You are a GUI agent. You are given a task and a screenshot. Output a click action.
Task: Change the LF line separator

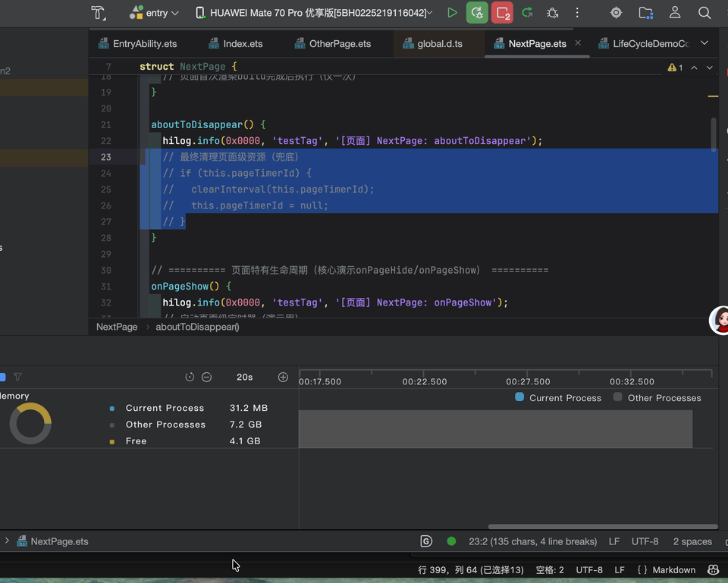pyautogui.click(x=613, y=541)
